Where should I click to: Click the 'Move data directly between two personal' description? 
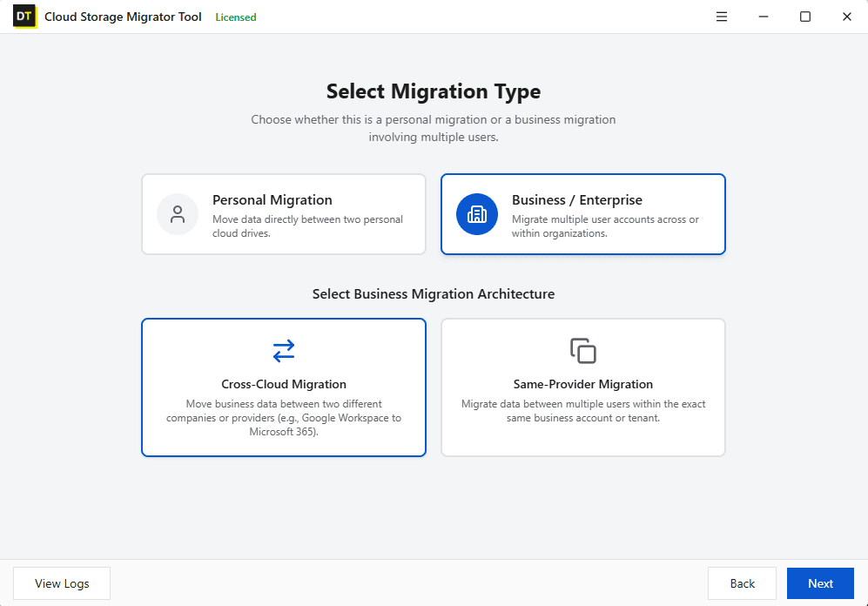[x=308, y=226]
